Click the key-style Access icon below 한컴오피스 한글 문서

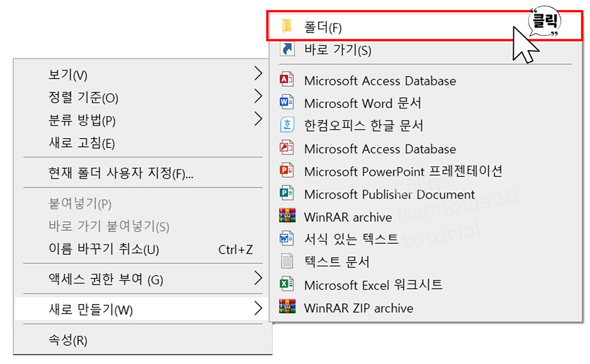287,148
